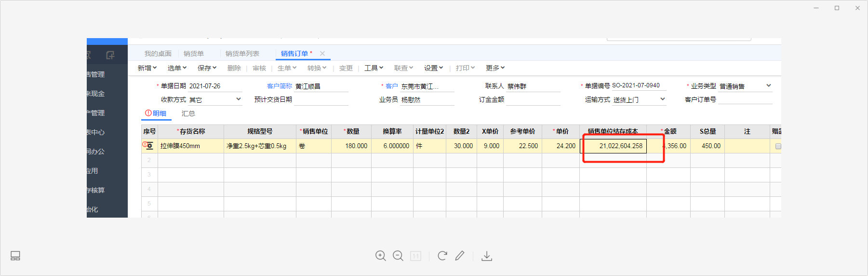Select the cell 拉伸膜450mm
Image resolution: width=868 pixels, height=276 pixels.
[191, 146]
